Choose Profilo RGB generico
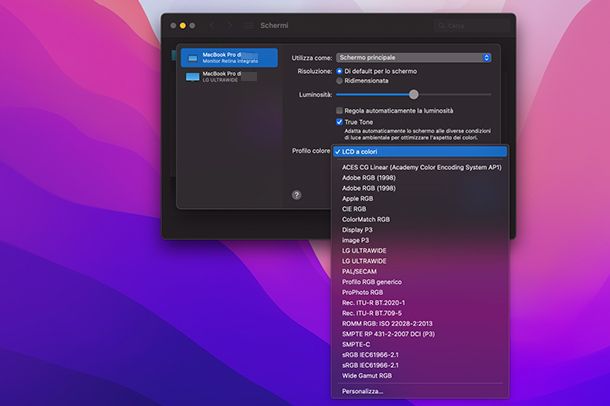Screen dimensions: 610x406 (420, 282)
